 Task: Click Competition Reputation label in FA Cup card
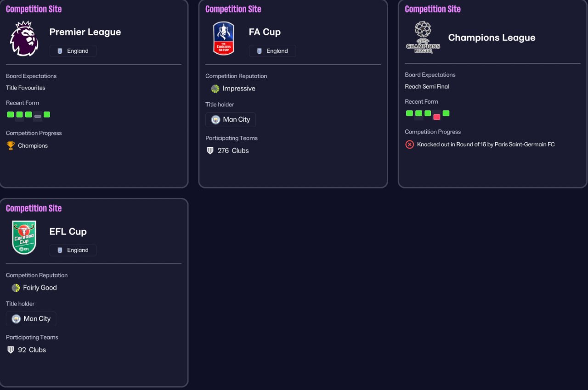[236, 76]
